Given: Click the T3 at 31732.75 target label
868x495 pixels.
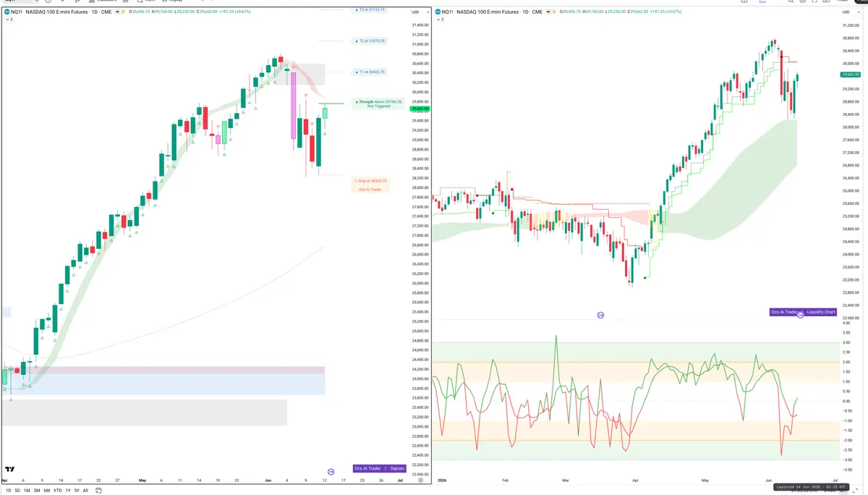Looking at the screenshot, I should click(x=370, y=10).
